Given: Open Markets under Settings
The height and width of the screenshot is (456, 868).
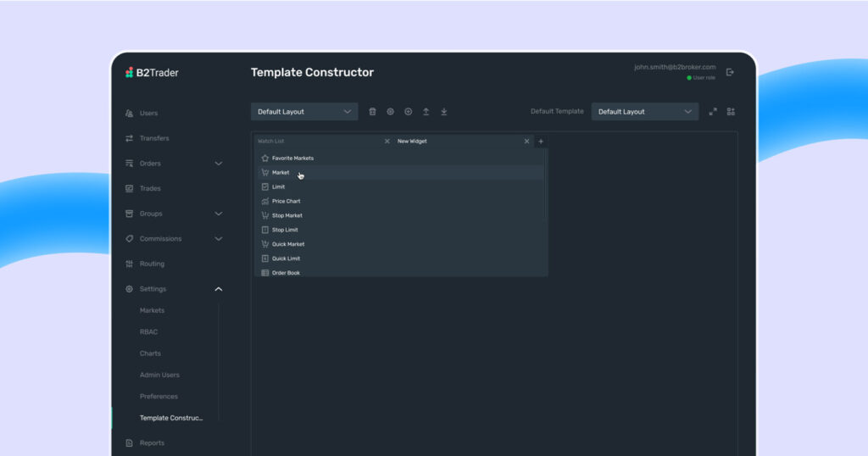Looking at the screenshot, I should click(153, 311).
